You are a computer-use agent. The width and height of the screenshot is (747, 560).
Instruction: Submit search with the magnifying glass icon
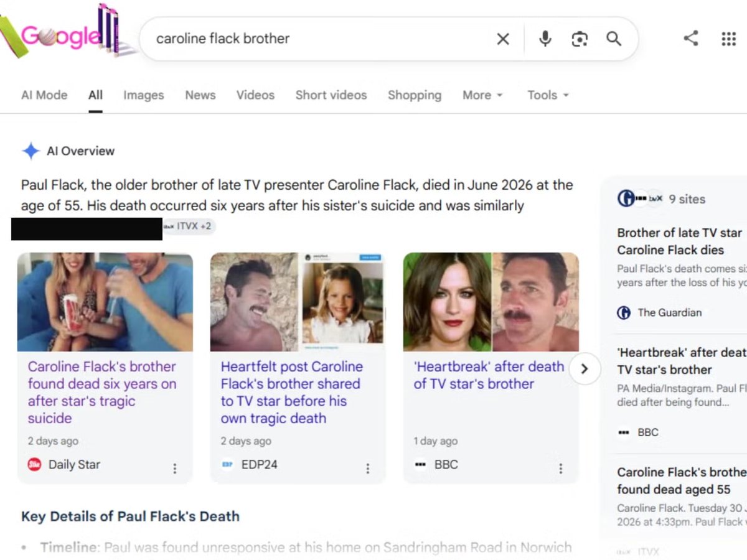614,39
